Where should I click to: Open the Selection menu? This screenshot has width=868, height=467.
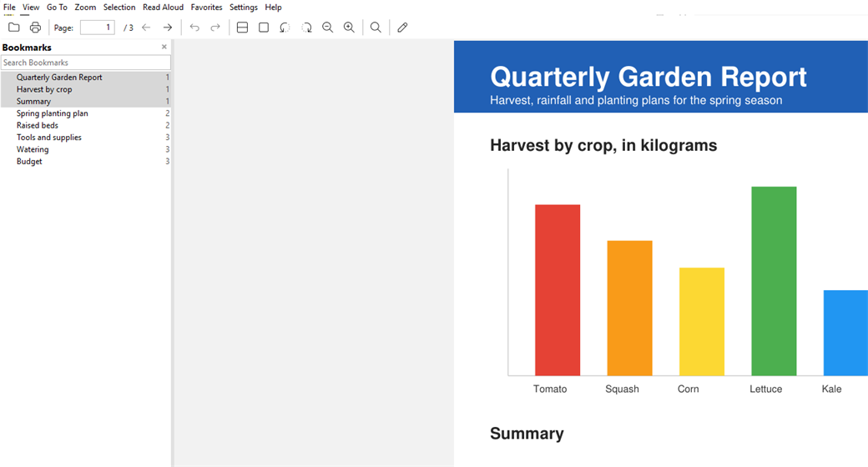coord(119,8)
